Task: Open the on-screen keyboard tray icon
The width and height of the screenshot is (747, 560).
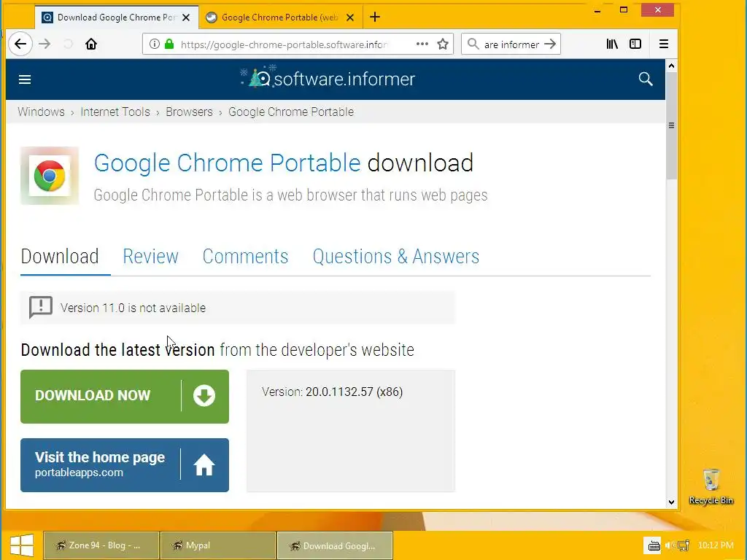Action: point(653,545)
